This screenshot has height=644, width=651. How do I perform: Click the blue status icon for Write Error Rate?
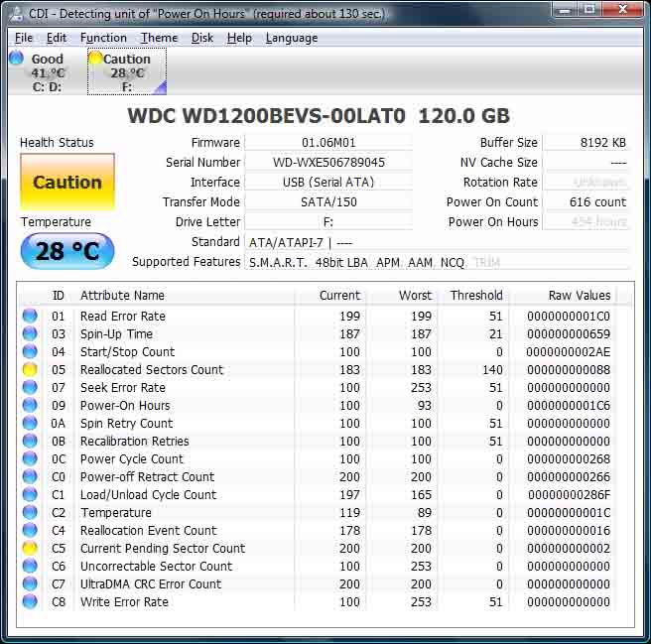[x=30, y=601]
